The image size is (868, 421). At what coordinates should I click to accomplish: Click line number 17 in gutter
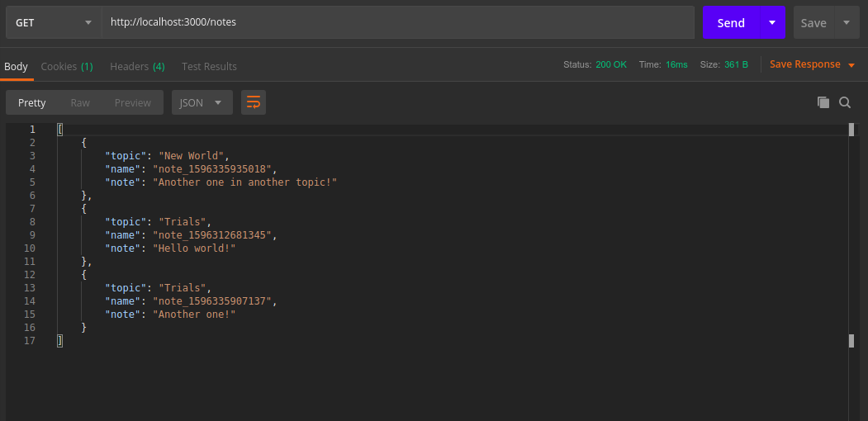(x=30, y=341)
